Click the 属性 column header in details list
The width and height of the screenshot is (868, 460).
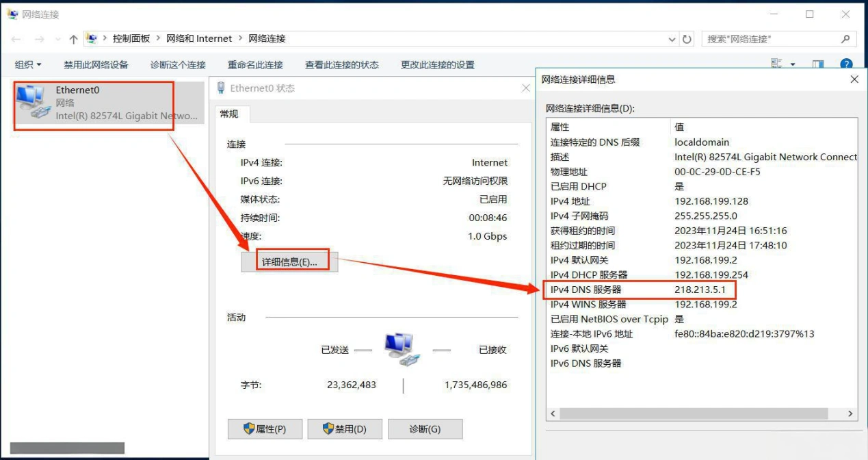[608, 127]
